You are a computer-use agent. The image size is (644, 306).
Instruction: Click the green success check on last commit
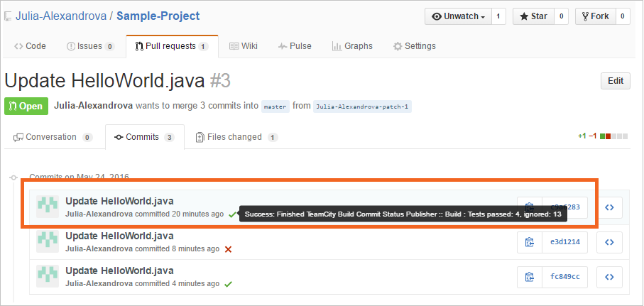[228, 284]
